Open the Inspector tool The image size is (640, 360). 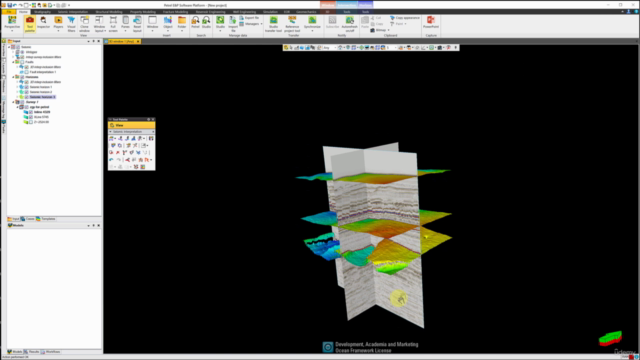pos(43,23)
